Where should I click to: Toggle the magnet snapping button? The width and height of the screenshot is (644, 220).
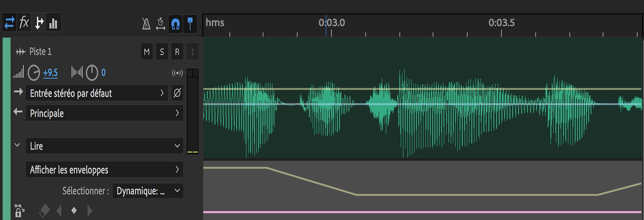tap(175, 24)
